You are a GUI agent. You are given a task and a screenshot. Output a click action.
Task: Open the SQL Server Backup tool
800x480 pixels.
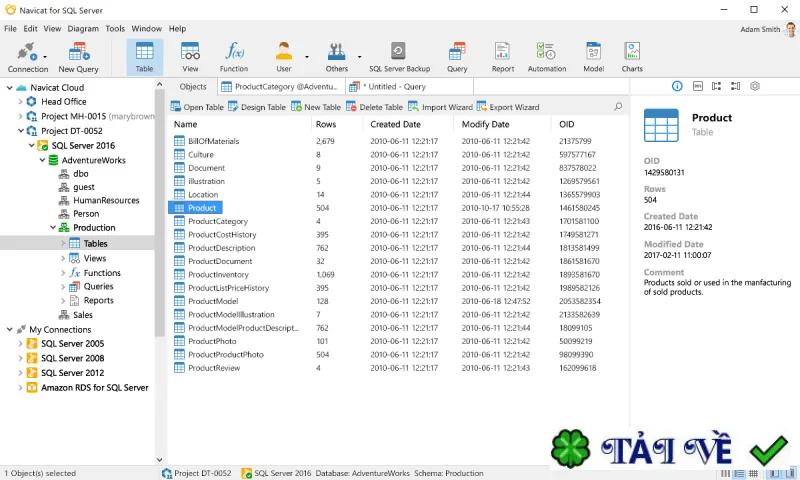tap(399, 57)
